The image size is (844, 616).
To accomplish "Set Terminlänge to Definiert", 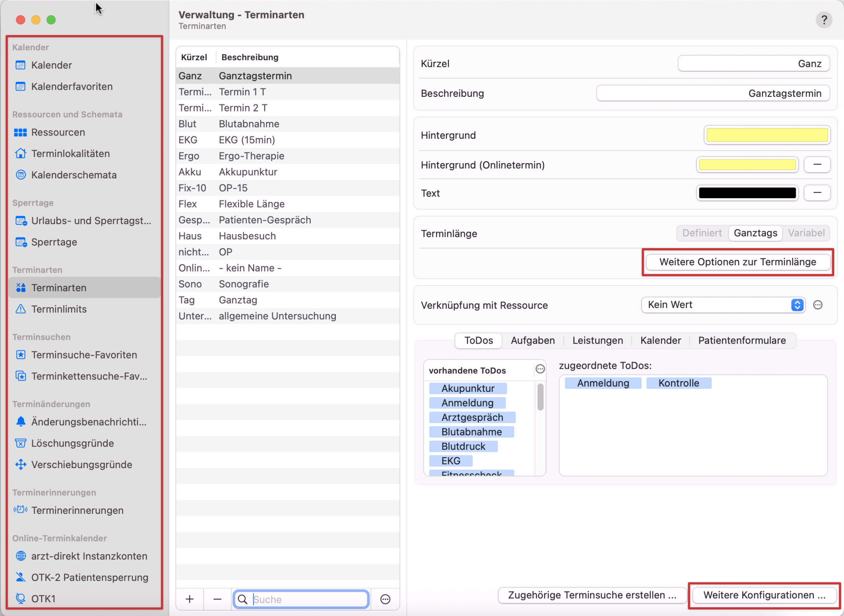I will tap(702, 233).
